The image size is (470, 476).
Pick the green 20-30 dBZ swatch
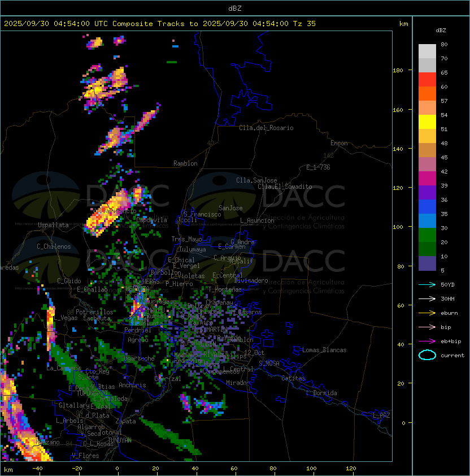(x=427, y=235)
